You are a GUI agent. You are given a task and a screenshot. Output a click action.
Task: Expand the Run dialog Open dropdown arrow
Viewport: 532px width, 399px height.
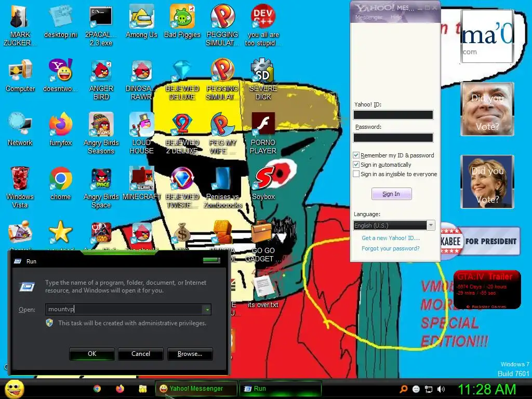coord(207,309)
